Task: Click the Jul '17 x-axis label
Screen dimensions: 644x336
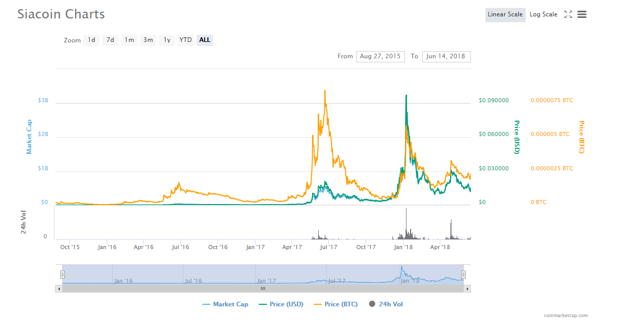Action: tap(328, 247)
